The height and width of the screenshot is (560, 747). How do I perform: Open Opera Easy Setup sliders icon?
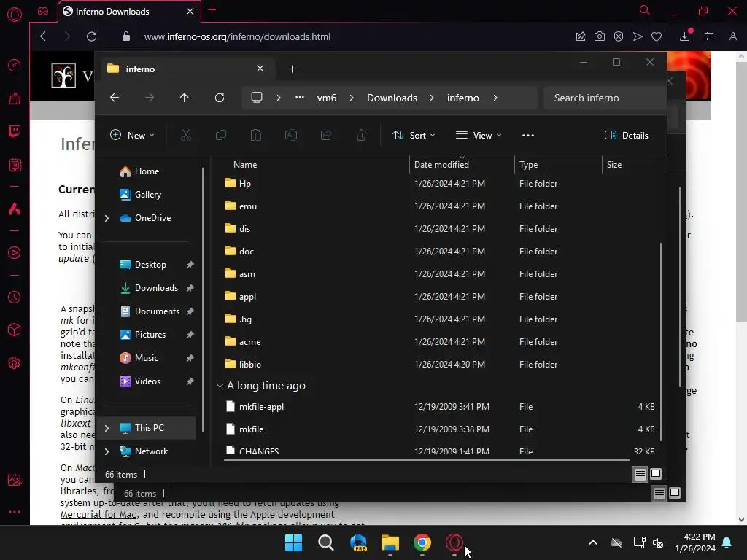(709, 36)
